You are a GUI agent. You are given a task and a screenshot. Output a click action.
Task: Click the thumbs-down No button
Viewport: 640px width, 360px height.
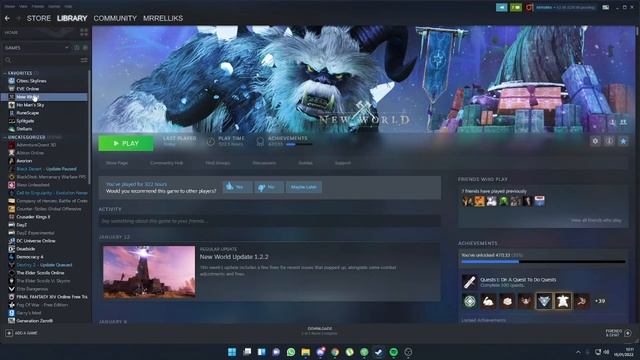click(269, 187)
